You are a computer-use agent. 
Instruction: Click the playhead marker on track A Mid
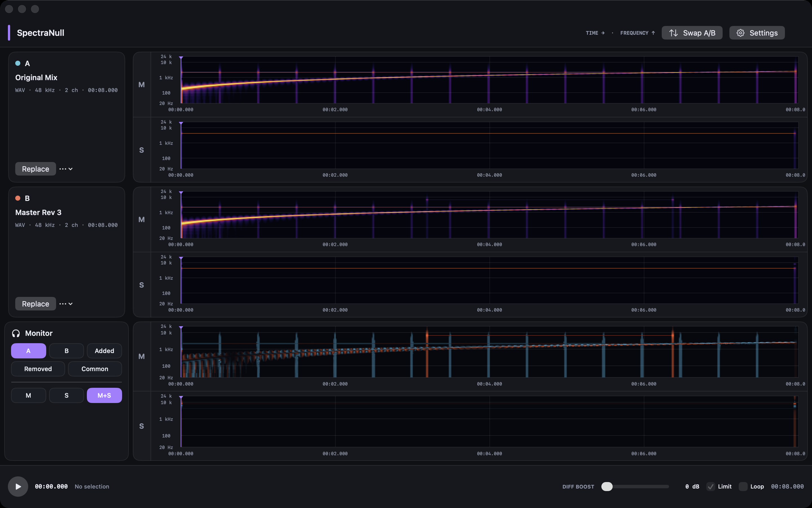[x=181, y=58]
